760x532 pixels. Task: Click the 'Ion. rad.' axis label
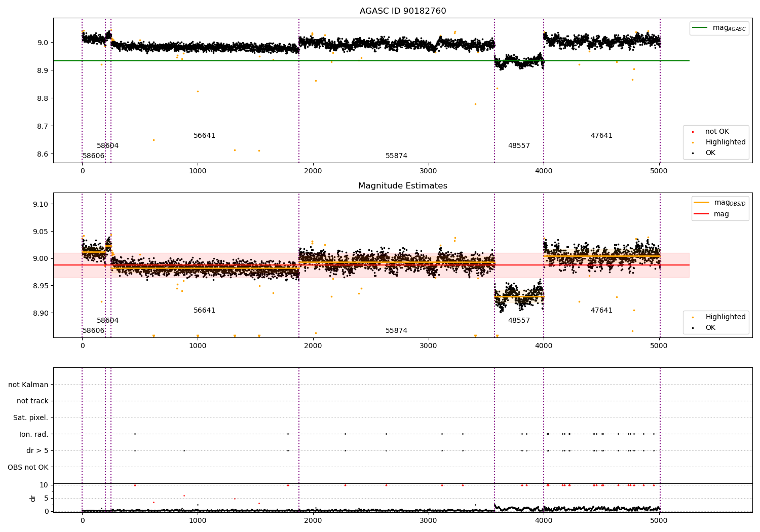tap(34, 435)
